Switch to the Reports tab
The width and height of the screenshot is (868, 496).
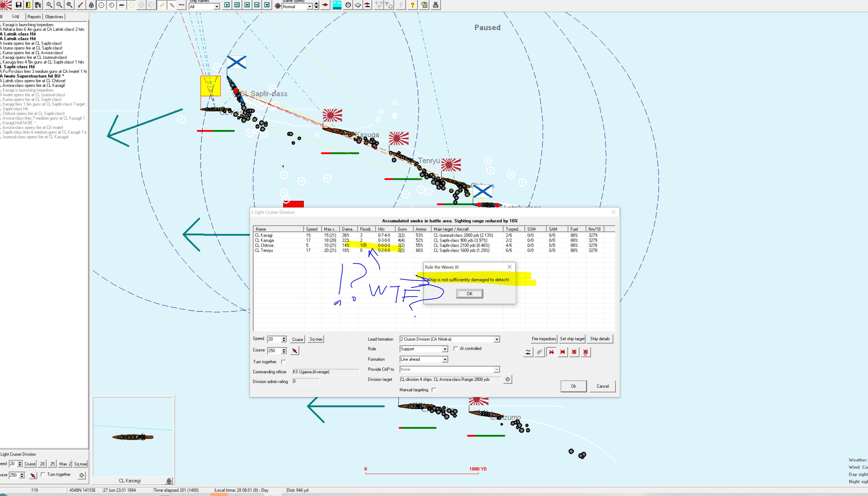[x=34, y=17]
